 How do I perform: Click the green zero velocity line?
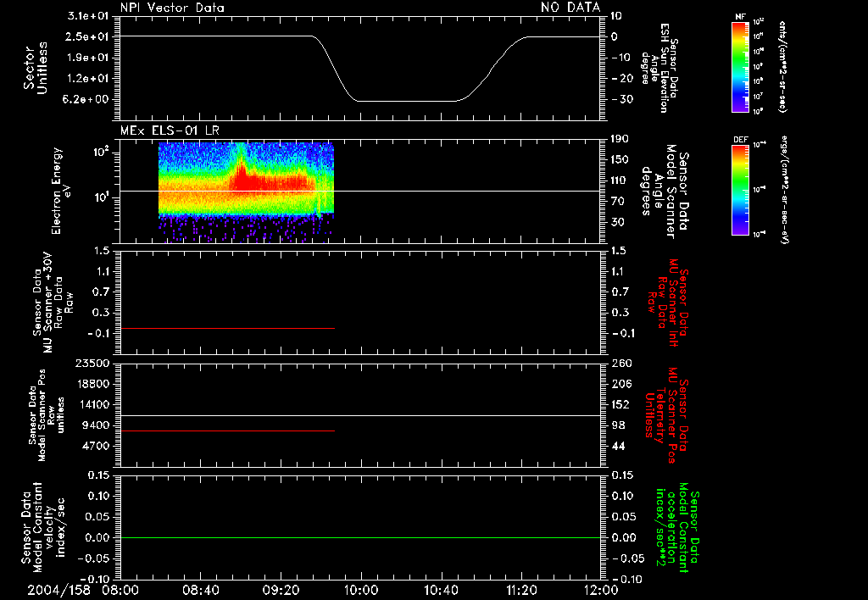tap(359, 537)
